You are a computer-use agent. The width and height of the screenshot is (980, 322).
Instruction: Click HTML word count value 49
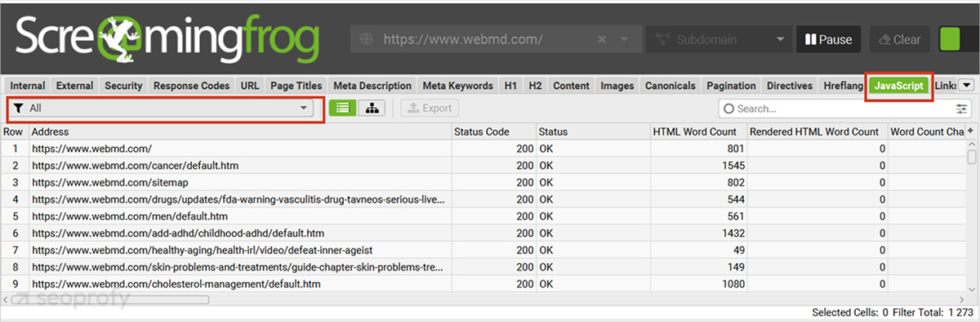point(739,250)
